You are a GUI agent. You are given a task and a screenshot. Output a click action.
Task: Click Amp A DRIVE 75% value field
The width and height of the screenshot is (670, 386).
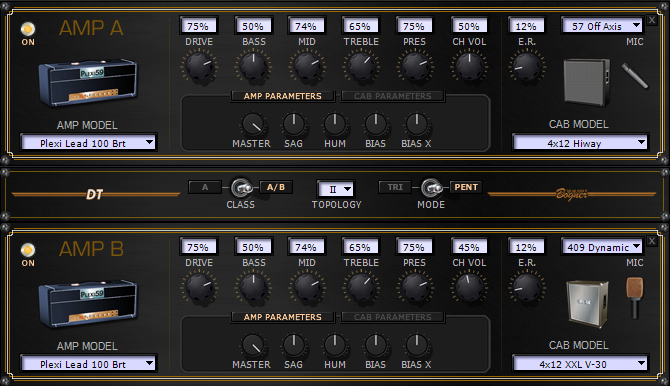(x=198, y=26)
